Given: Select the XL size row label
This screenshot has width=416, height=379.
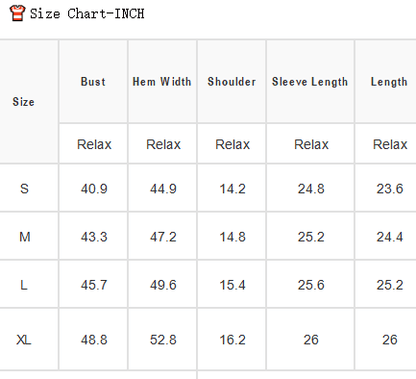Looking at the screenshot, I should [24, 340].
